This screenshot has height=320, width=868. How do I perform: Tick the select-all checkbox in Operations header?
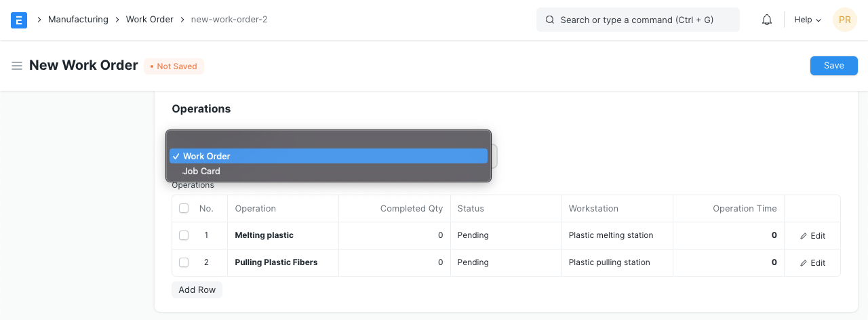point(184,209)
